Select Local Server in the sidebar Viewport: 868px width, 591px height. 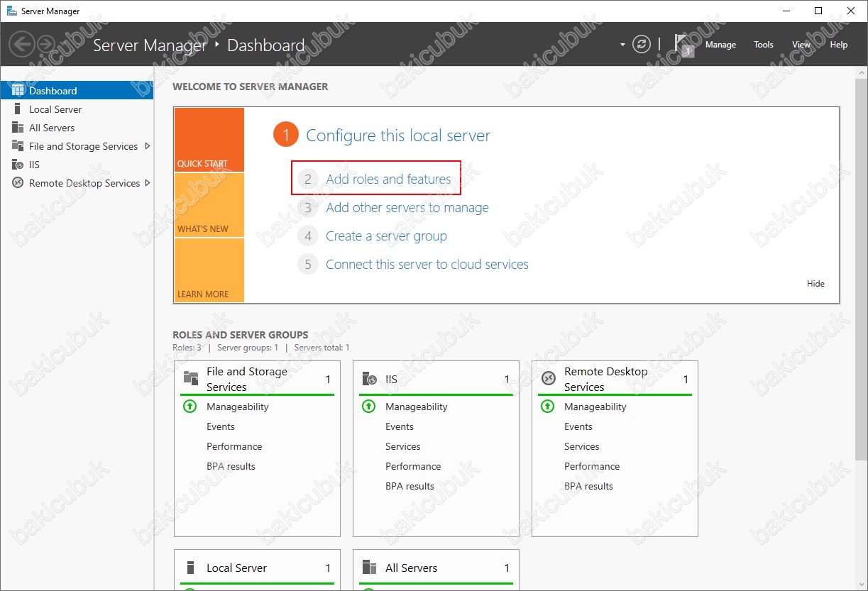coord(77,109)
